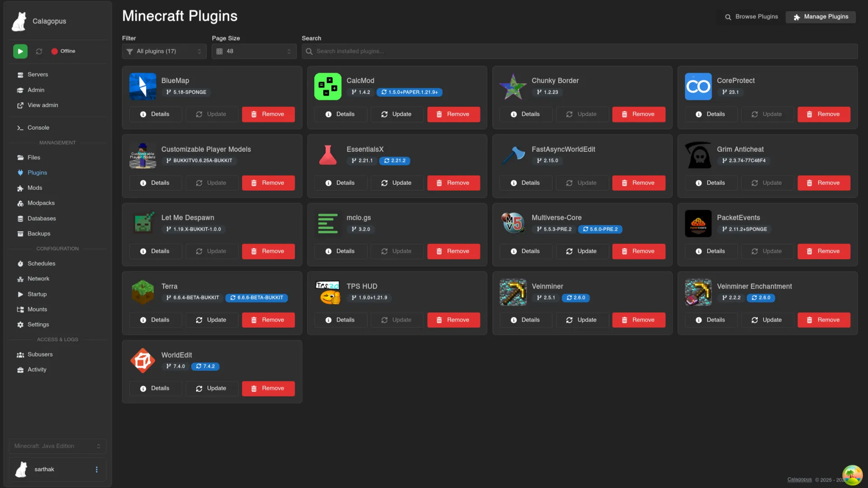
Task: Click the BlueMap plugin icon
Action: coord(142,86)
